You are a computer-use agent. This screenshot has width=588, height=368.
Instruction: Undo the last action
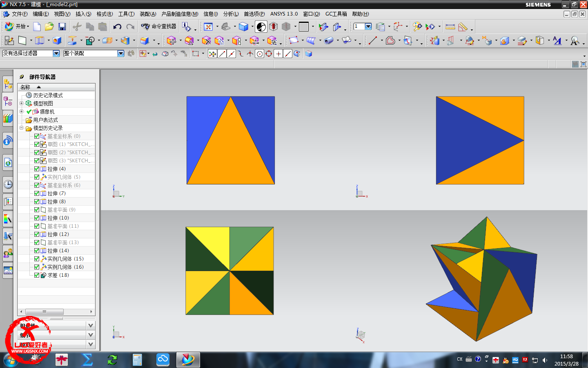[x=117, y=27]
